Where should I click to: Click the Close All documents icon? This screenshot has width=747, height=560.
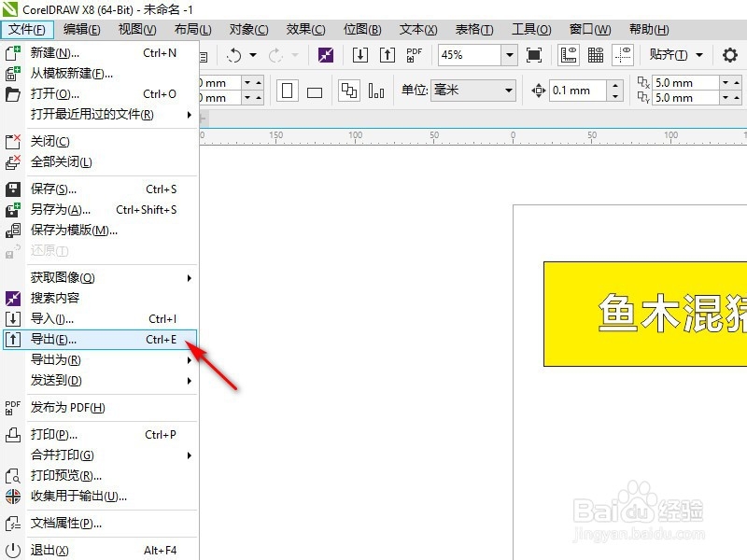point(13,161)
